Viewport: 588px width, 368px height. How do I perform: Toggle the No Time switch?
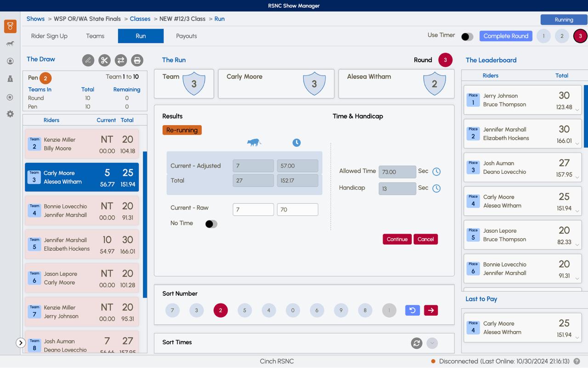point(211,224)
